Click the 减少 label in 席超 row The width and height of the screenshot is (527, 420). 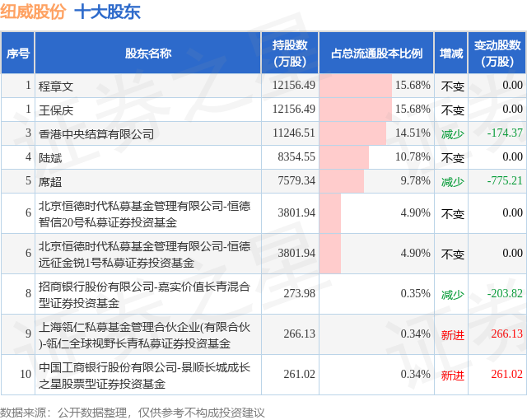[452, 182]
